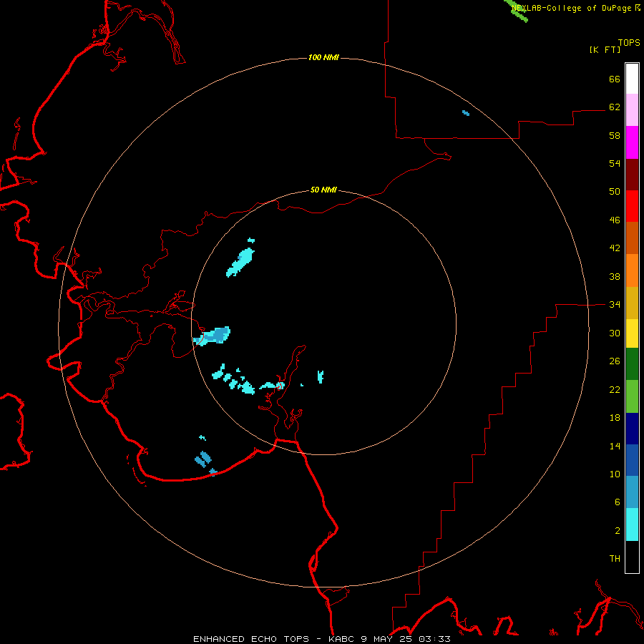Click the '66' legend value

(x=615, y=79)
